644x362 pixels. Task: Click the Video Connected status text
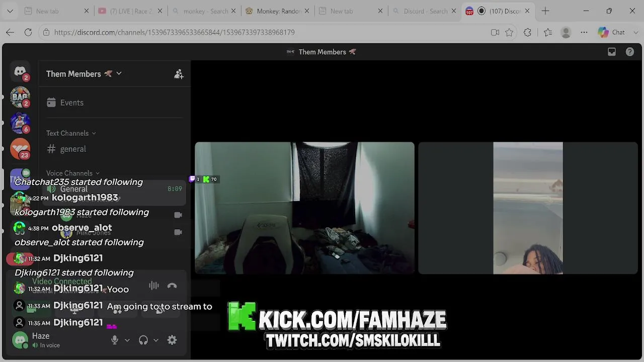[62, 282]
